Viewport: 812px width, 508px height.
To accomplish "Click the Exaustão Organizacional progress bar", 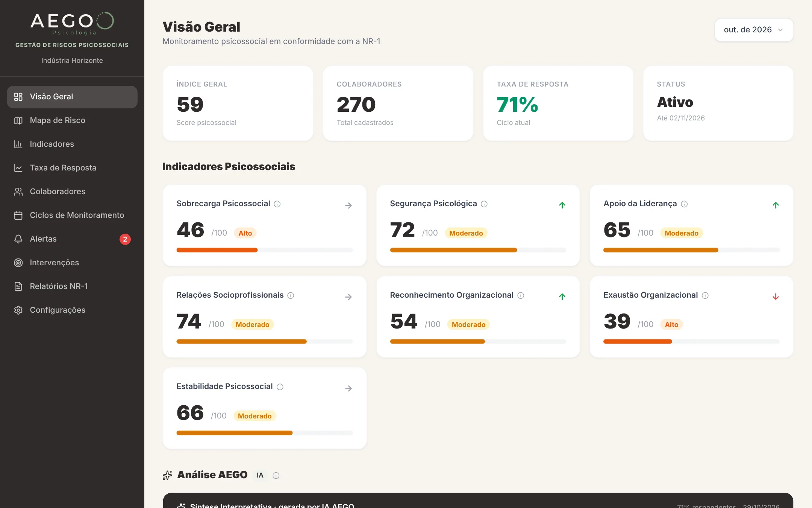I will pyautogui.click(x=691, y=342).
